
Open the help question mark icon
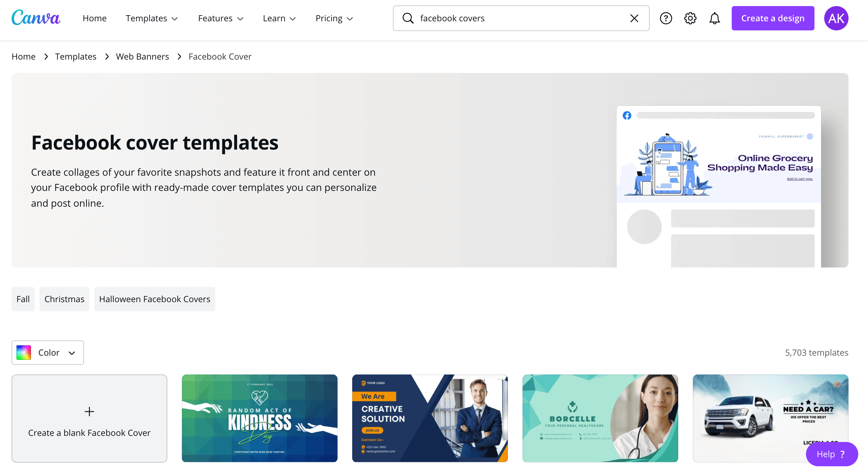tap(665, 18)
